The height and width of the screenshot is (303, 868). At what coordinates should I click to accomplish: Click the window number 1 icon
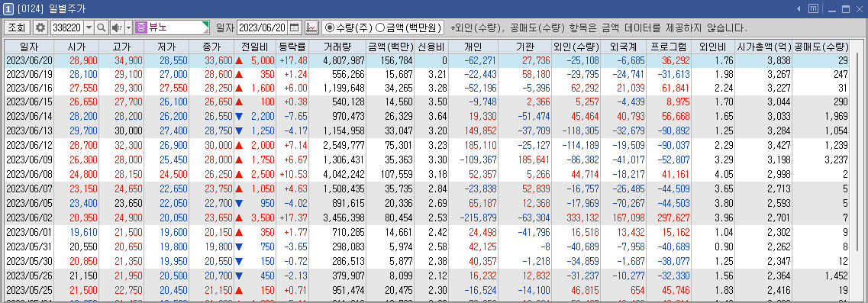point(8,8)
